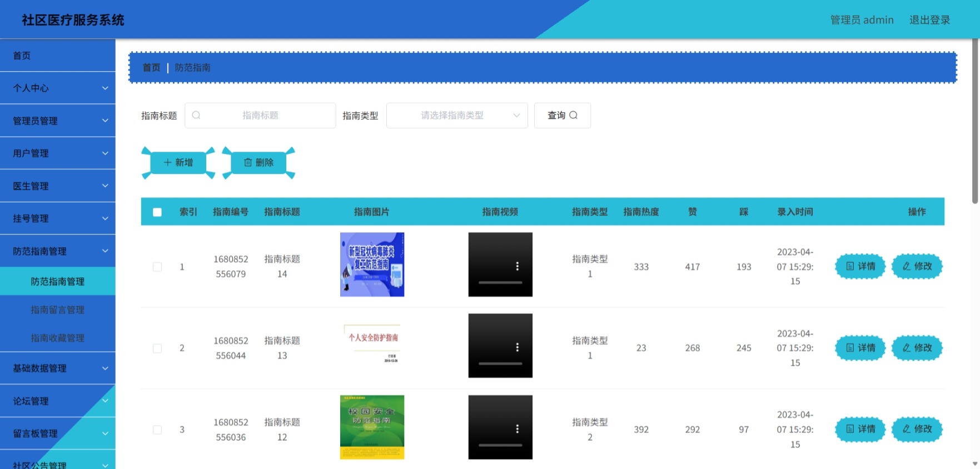Click video progress bar in row 3
The image size is (980, 469).
coord(500,446)
